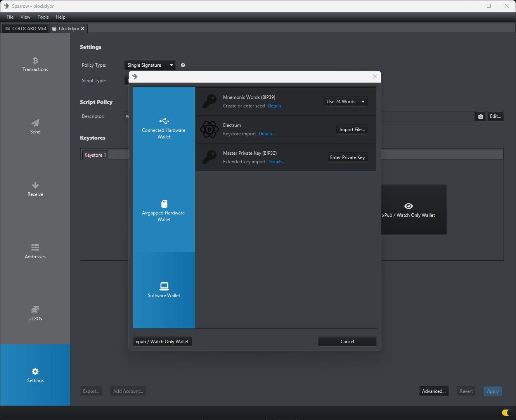Click the Revert button
The image size is (516, 420).
[466, 391]
